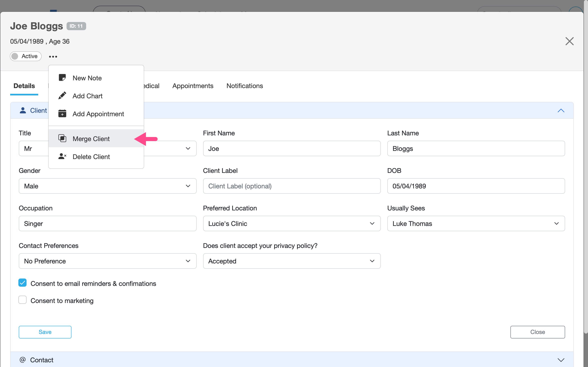Open the Preferred Location dropdown
This screenshot has height=367, width=588.
(292, 223)
